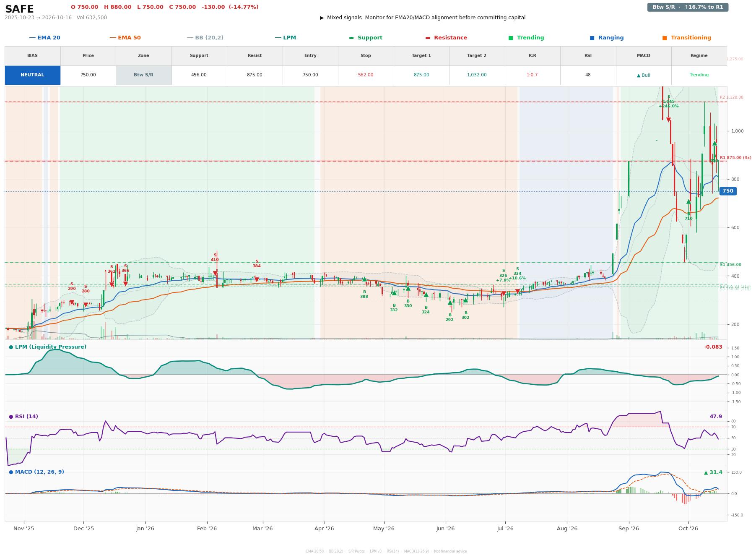
Task: Click the S1 456.00 support label
Action: 730,265
